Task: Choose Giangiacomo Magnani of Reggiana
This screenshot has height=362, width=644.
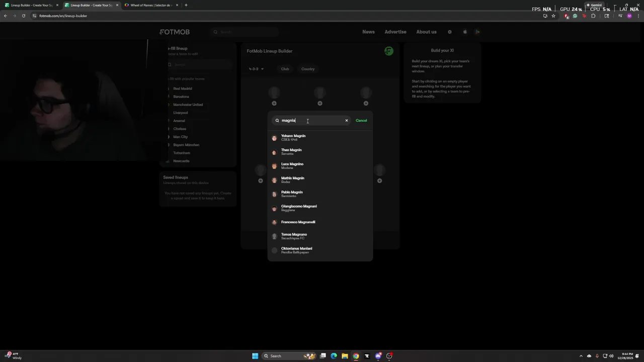Action: [320, 208]
